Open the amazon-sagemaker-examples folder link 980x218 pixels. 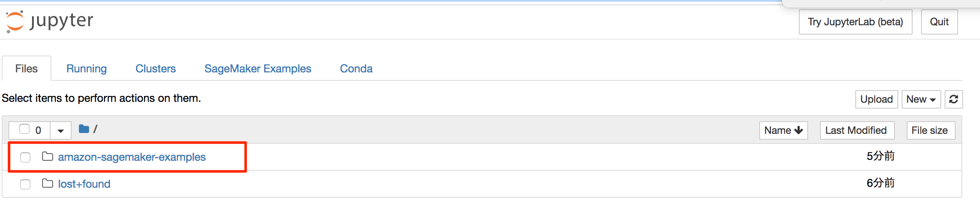[132, 157]
